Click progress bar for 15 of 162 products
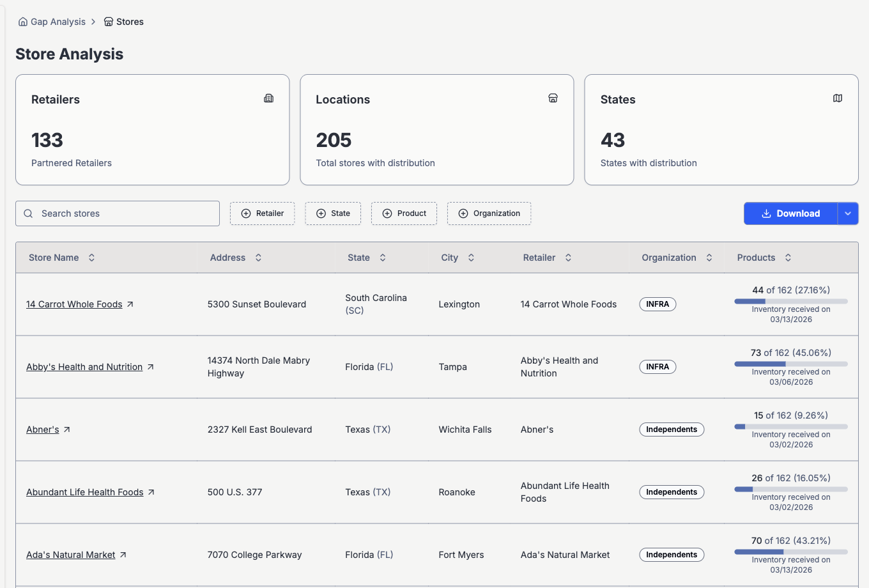869x588 pixels. point(791,426)
